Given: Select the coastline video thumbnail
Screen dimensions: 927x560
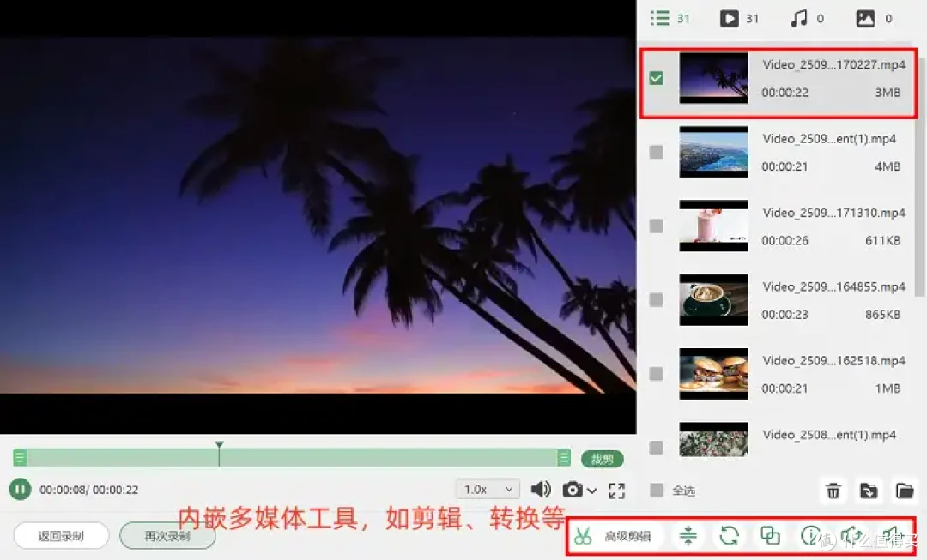Looking at the screenshot, I should [713, 152].
